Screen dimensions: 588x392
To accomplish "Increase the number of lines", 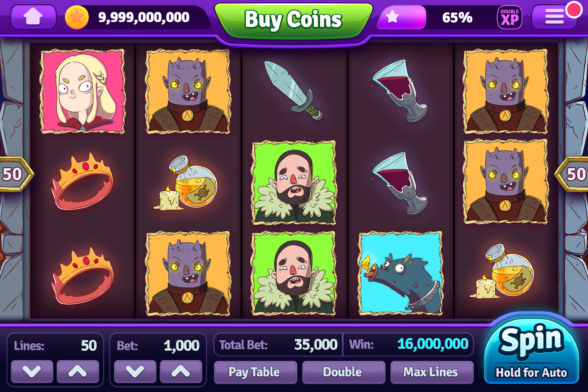I will pyautogui.click(x=78, y=371).
